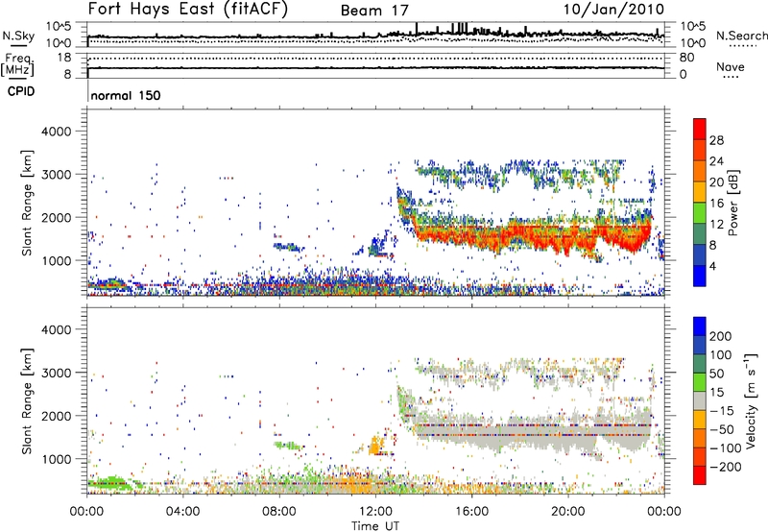Click the '18' frequency axis value
The width and height of the screenshot is (768, 532).
64,58
